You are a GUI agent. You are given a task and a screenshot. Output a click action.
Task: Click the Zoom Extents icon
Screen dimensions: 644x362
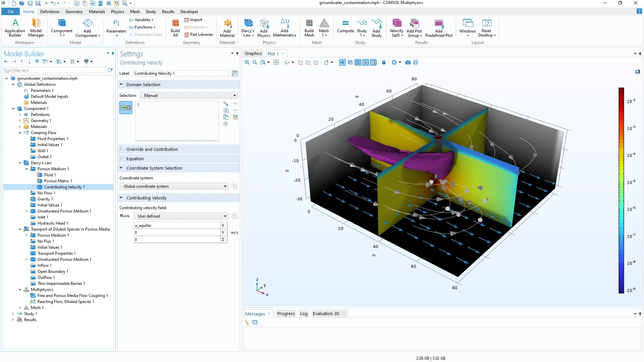276,62
